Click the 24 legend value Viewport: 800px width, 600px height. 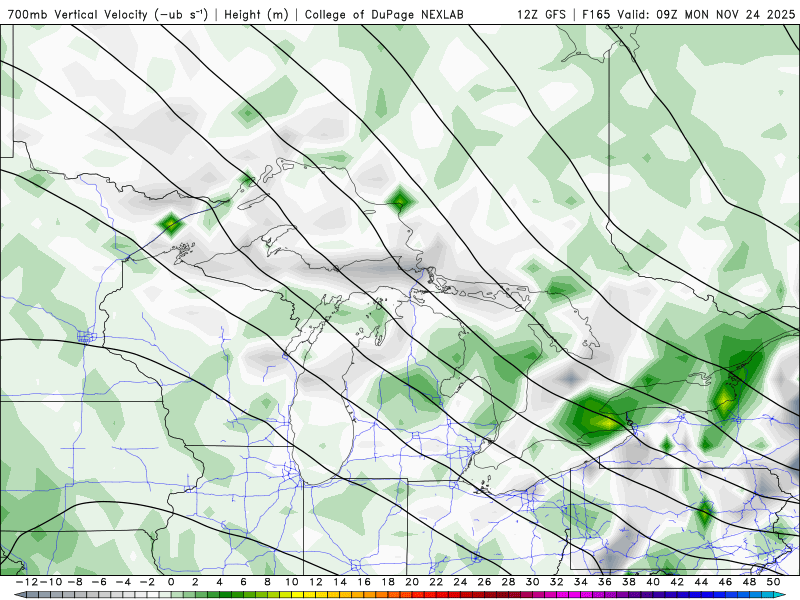point(460,582)
